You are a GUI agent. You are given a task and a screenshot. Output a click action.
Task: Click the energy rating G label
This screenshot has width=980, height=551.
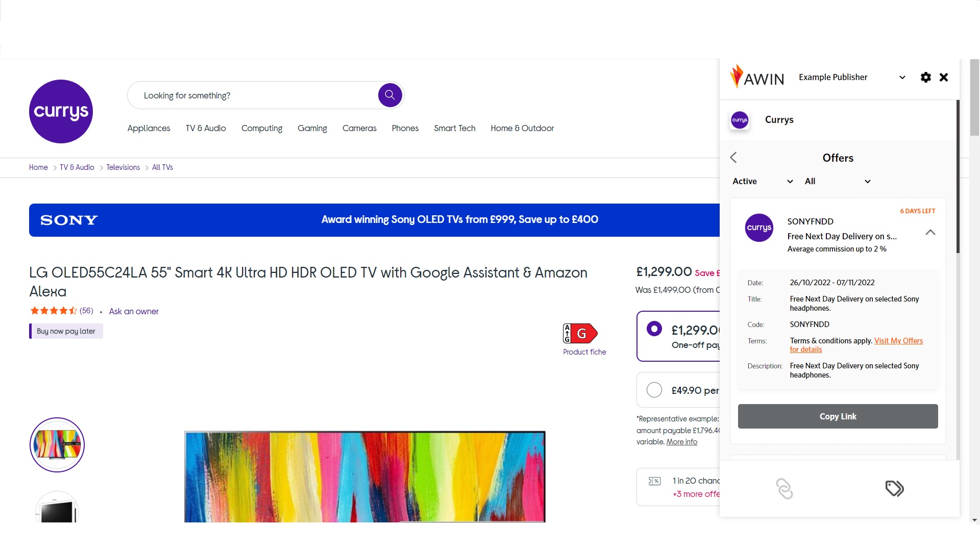coord(580,334)
